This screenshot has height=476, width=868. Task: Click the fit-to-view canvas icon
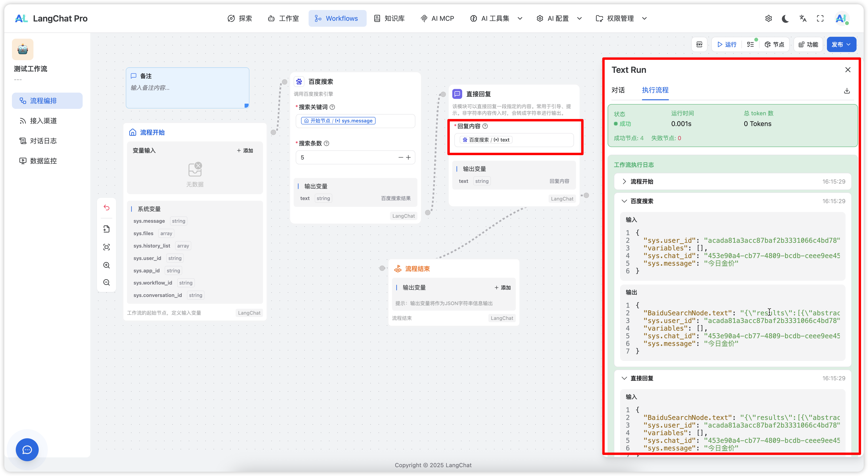tap(107, 247)
